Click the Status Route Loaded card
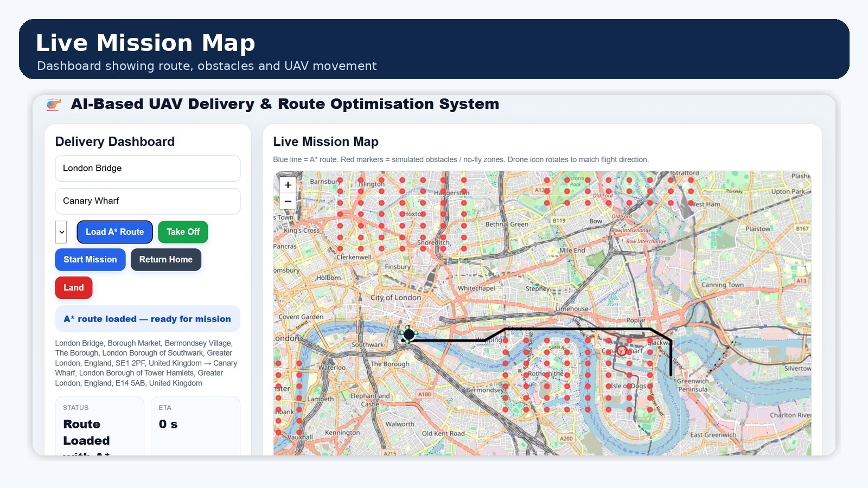The width and height of the screenshot is (868, 488). [100, 426]
